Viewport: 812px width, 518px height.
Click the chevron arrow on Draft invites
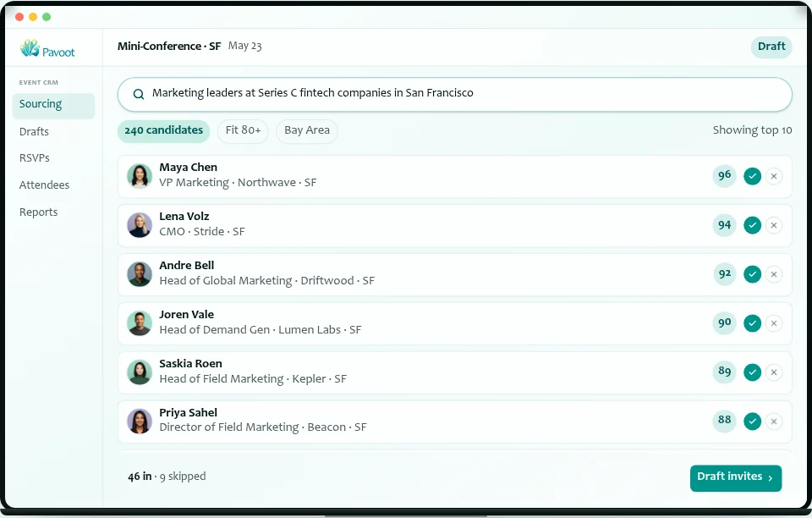[x=770, y=478]
